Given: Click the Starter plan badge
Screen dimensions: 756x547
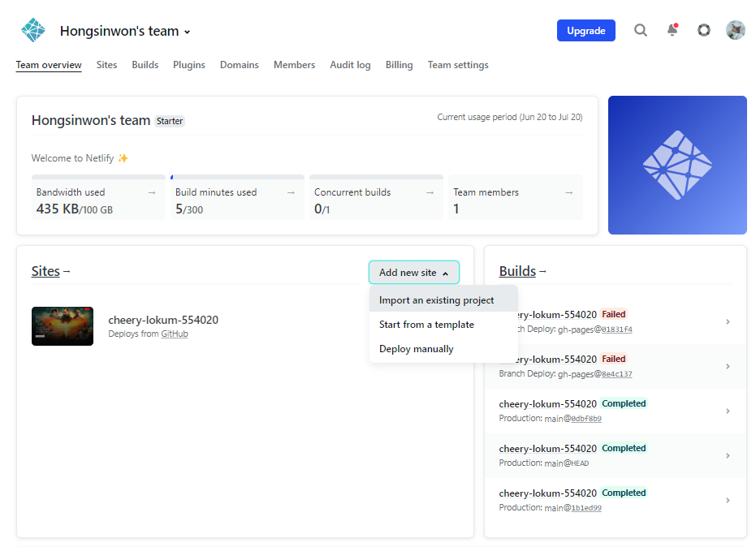Looking at the screenshot, I should (x=169, y=121).
